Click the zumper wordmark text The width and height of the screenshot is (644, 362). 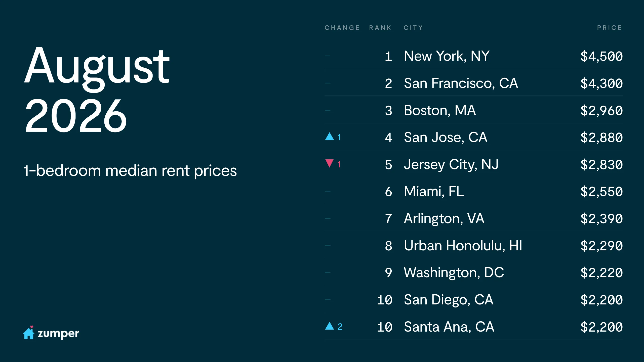click(x=58, y=334)
